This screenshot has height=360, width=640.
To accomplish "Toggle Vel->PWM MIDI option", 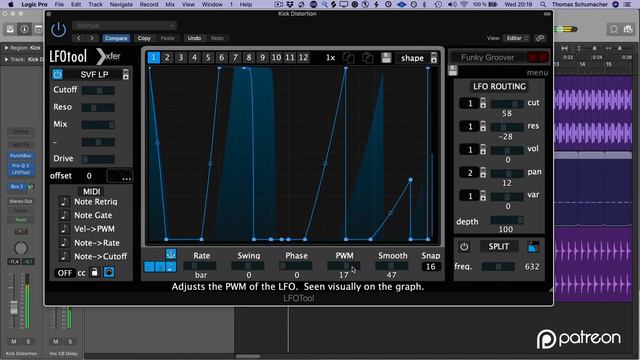I will (64, 229).
